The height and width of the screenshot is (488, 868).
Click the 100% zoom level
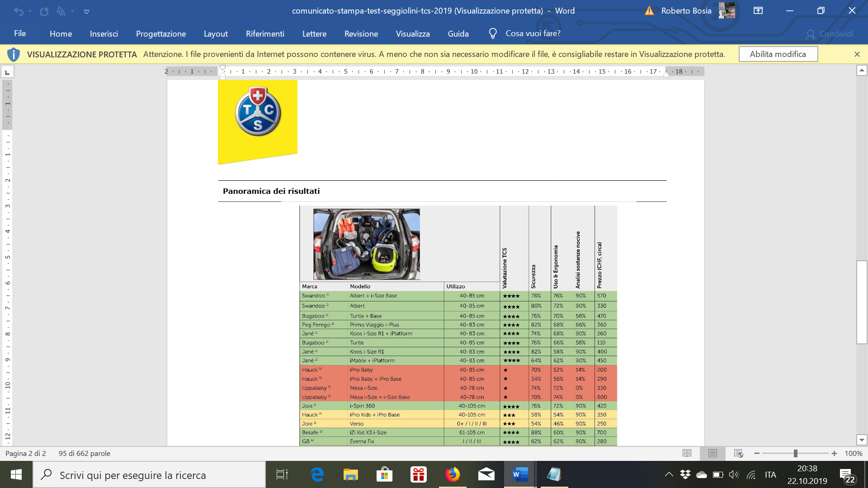coord(854,453)
